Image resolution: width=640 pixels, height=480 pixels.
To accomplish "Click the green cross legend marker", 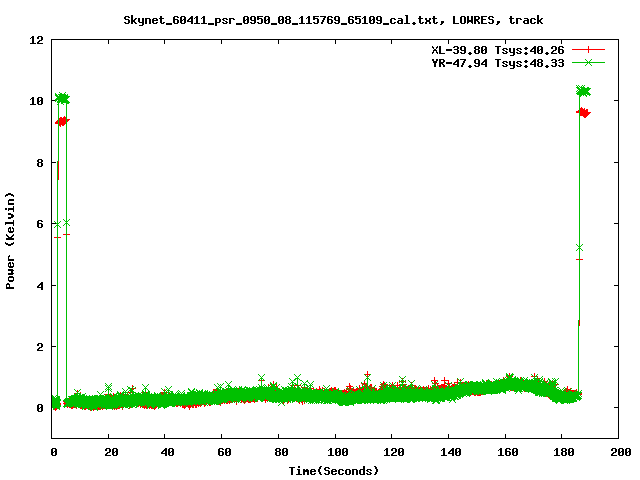I will pos(588,62).
